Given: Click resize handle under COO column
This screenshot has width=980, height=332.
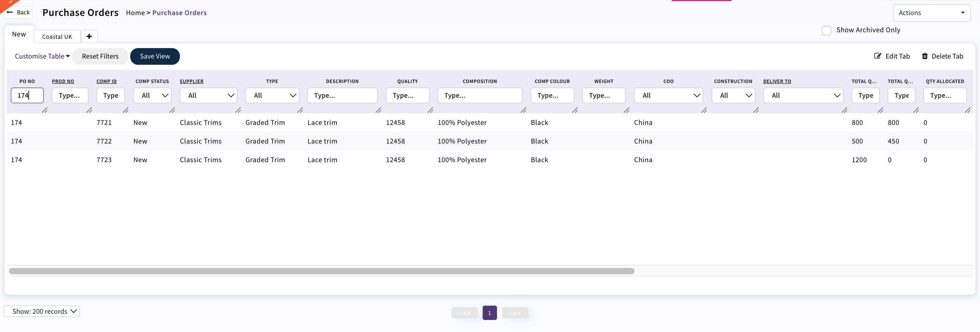Looking at the screenshot, I should pyautogui.click(x=704, y=111).
